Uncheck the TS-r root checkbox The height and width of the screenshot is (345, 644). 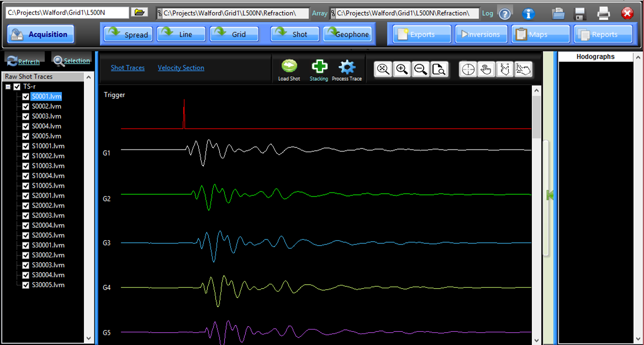tap(17, 87)
